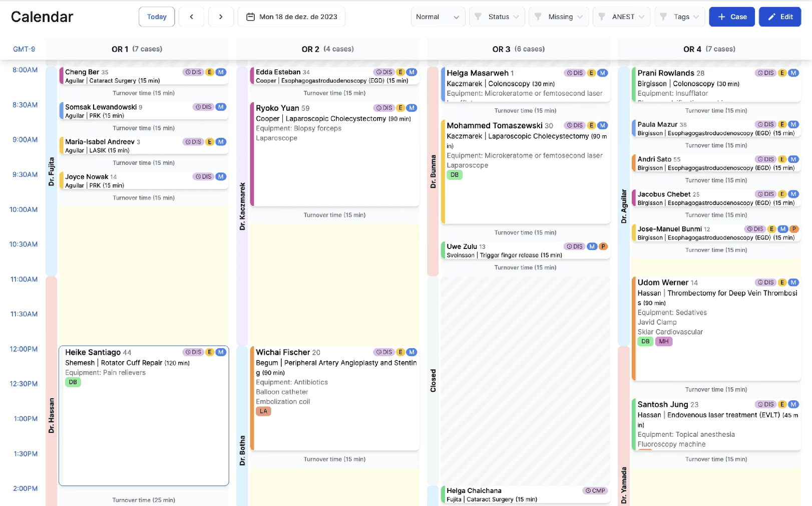Viewport: 812px width, 506px height.
Task: Click the MH tag on Udom Werner case
Action: 664,342
